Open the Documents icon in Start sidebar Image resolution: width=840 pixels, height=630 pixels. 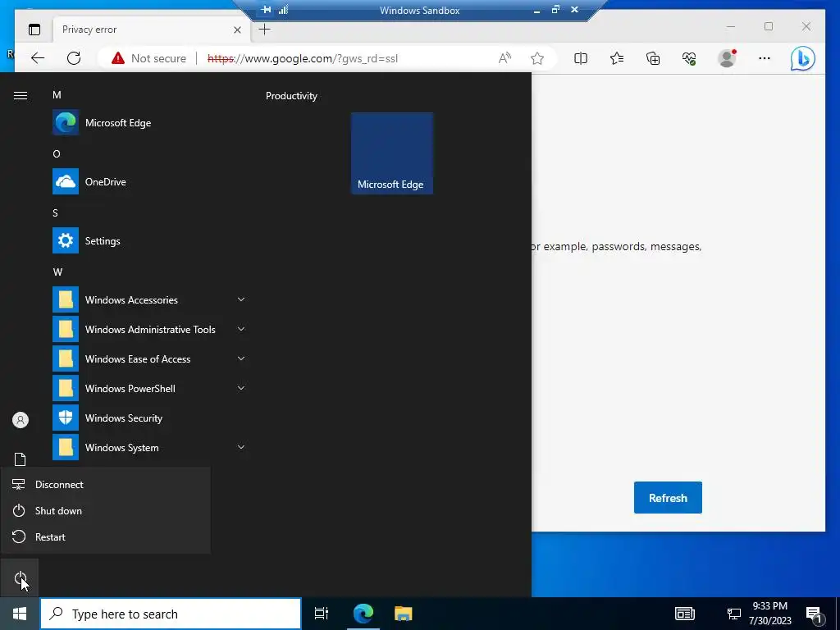20,459
